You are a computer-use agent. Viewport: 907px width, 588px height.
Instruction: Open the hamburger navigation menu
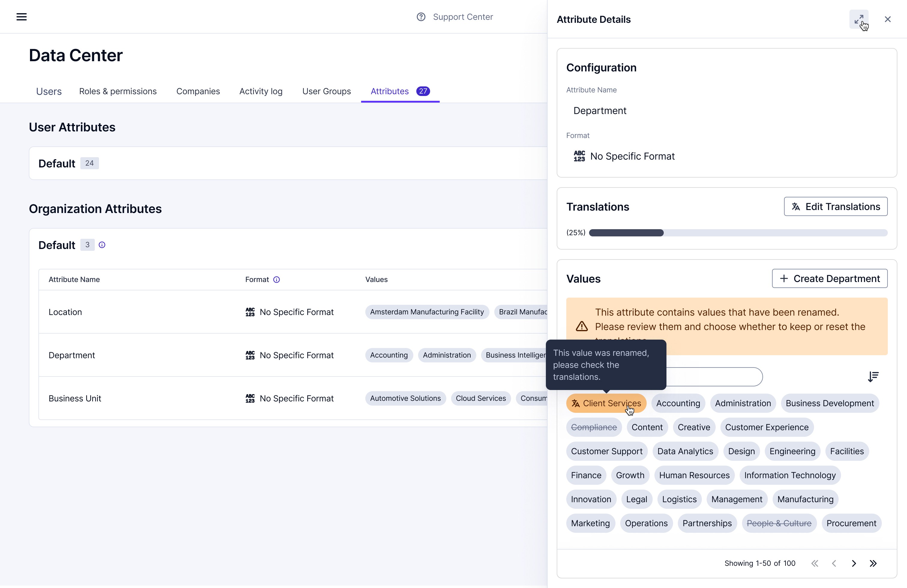(x=21, y=17)
